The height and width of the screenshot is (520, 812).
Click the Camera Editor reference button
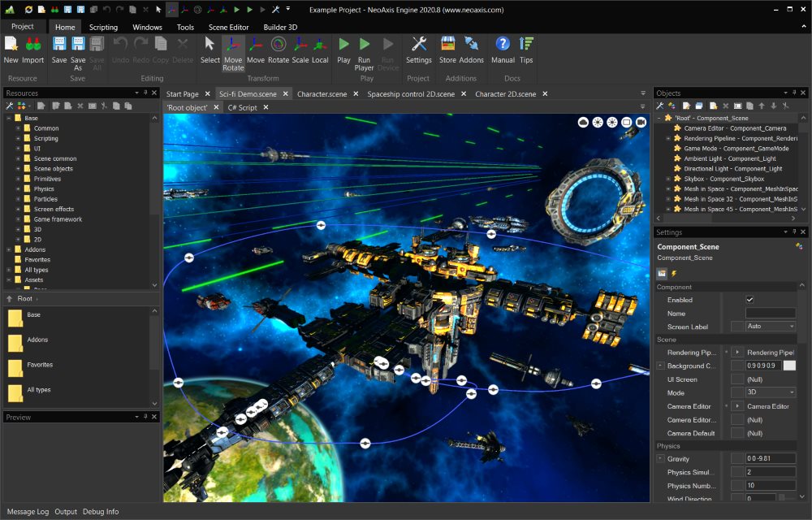(737, 406)
